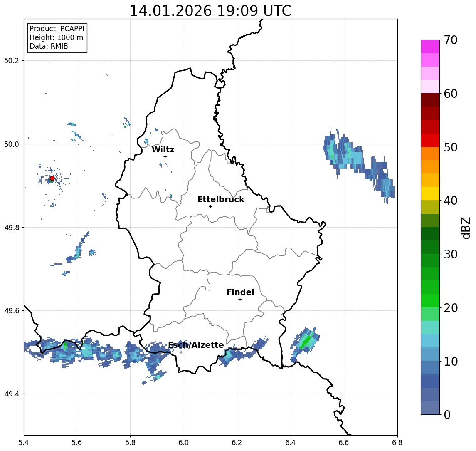Screen dimensions: 476x451
Task: Click the dark maroon colorbar swatch below 60
Action: pyautogui.click(x=430, y=100)
